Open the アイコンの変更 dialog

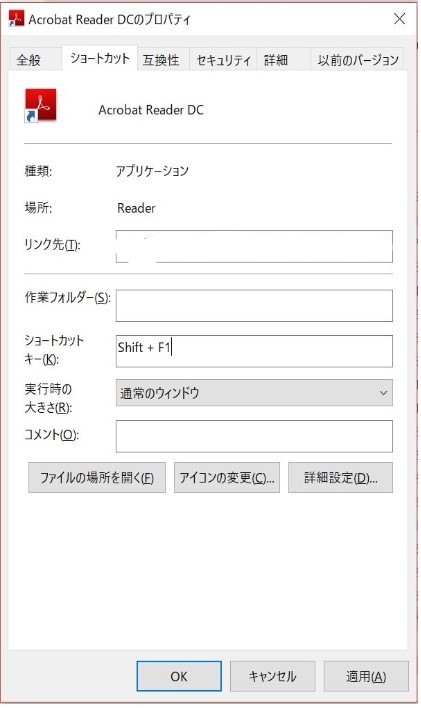coord(227,477)
